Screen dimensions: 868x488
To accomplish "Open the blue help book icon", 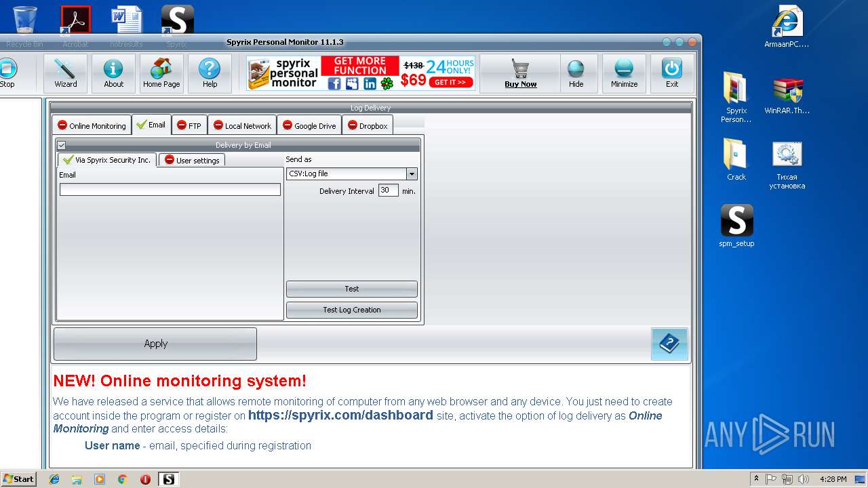I will (x=669, y=344).
